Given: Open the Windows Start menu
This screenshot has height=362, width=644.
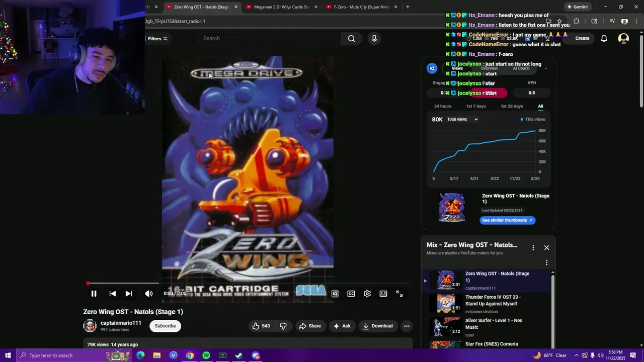Looking at the screenshot, I should tap(8, 355).
